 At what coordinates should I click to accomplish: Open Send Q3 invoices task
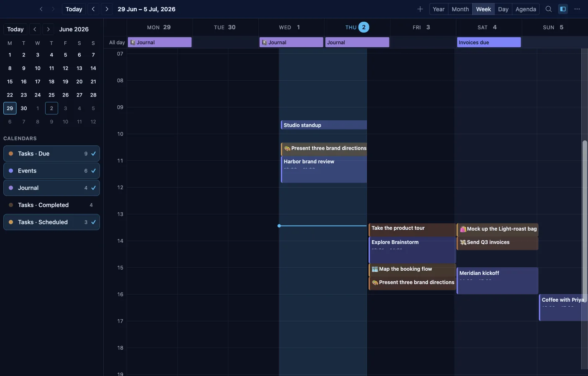point(497,243)
